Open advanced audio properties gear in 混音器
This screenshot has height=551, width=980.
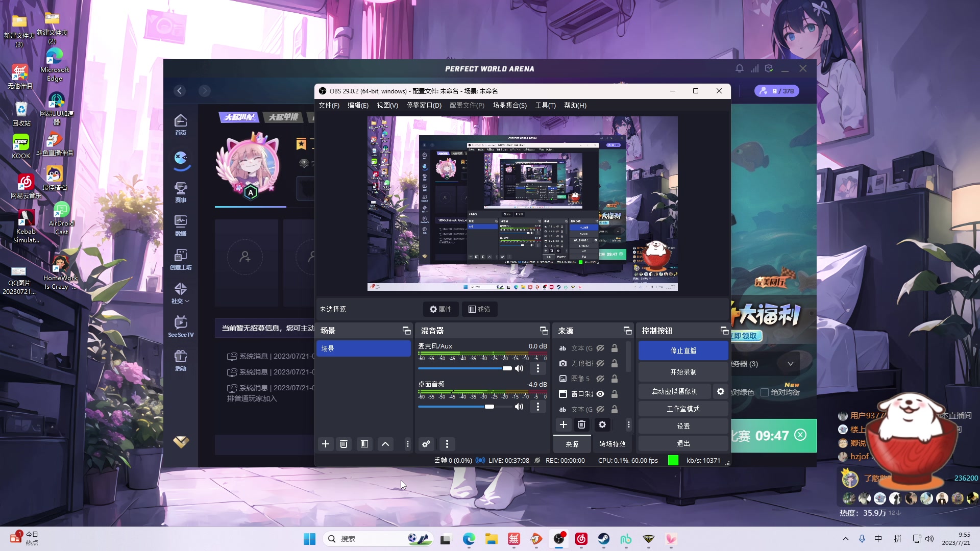(x=426, y=444)
